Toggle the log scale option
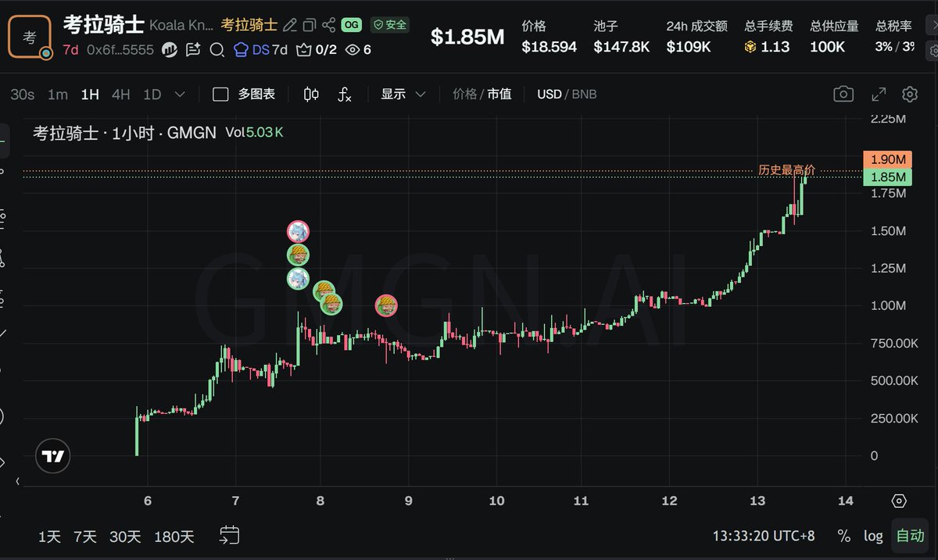Viewport: 938px width, 560px height. (x=873, y=536)
